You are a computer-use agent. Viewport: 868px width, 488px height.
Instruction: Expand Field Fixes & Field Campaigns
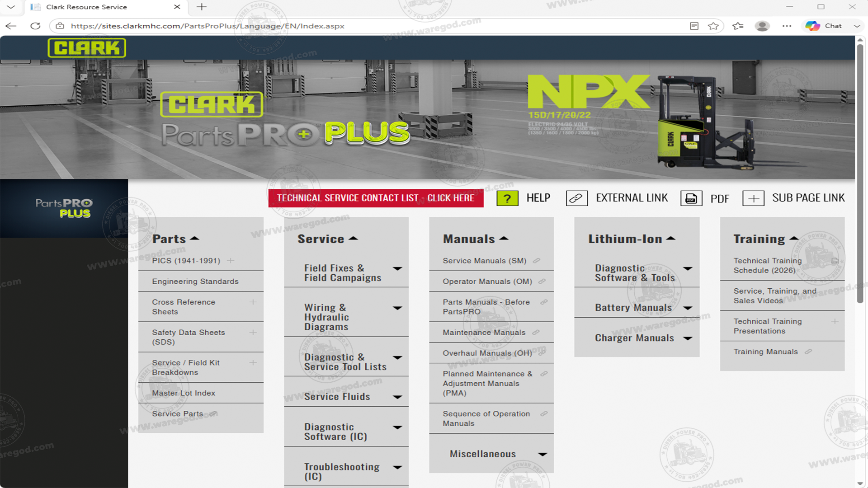tap(397, 268)
